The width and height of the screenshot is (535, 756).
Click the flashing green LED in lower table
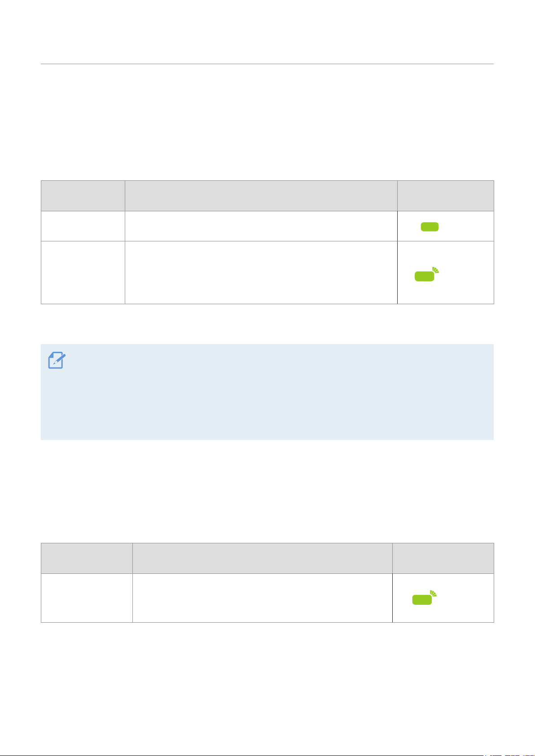pyautogui.click(x=425, y=598)
